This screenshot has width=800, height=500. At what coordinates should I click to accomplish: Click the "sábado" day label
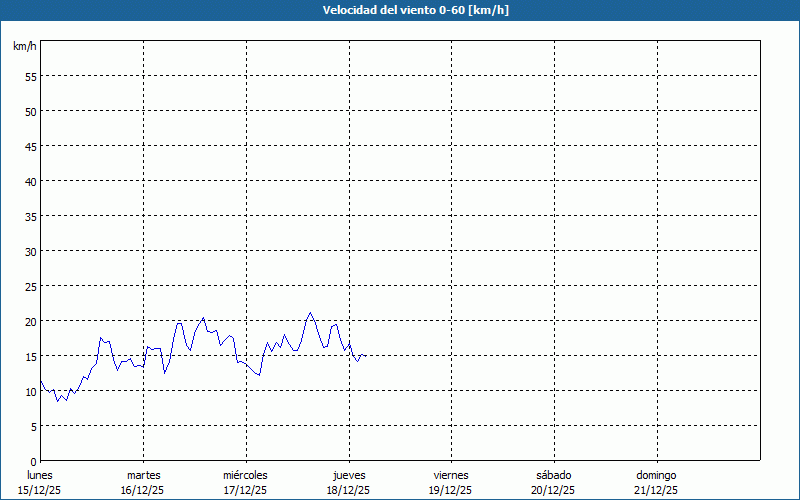(553, 475)
